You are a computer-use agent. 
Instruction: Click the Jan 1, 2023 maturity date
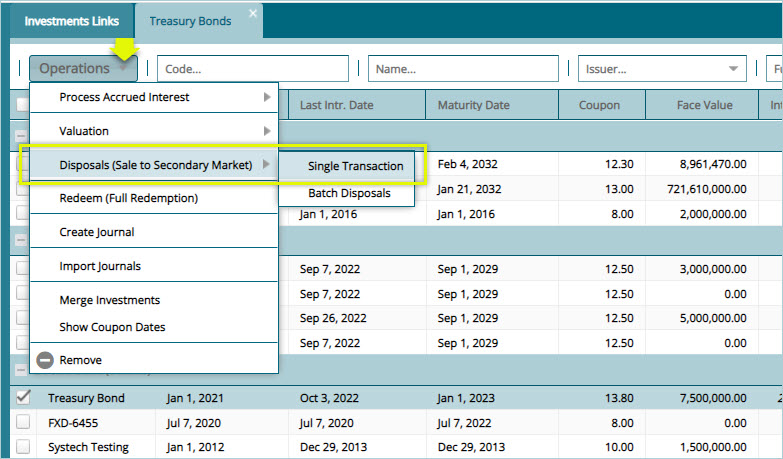[x=466, y=398]
